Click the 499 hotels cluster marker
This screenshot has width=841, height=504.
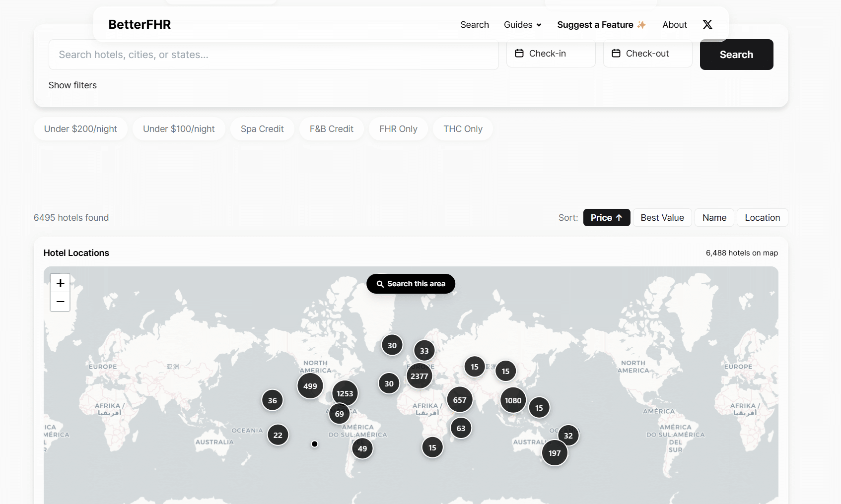[310, 386]
